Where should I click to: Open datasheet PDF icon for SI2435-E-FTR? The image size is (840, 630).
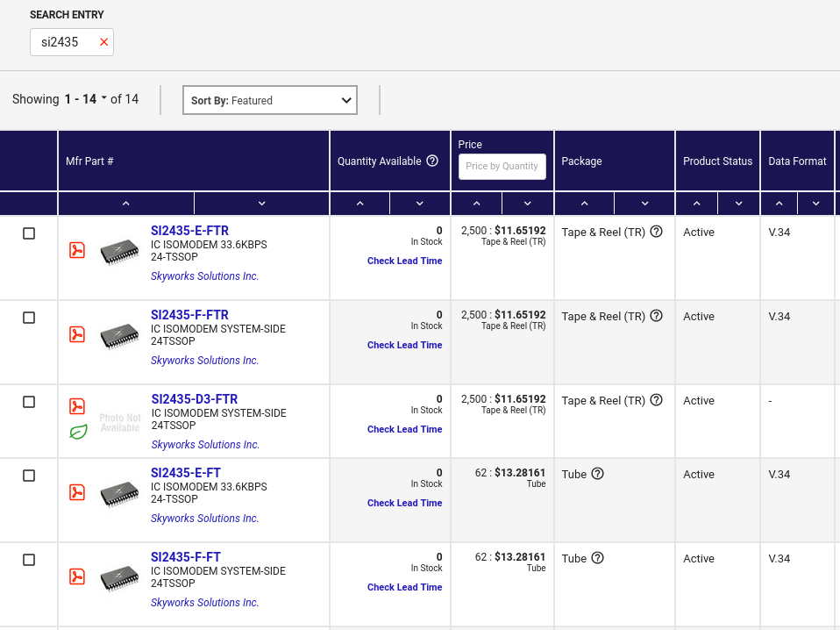(x=77, y=250)
